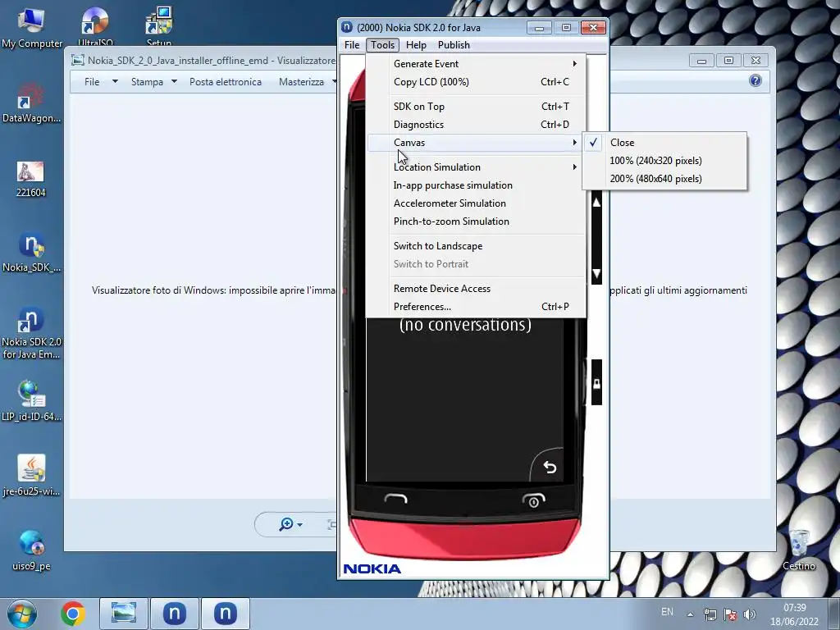Image resolution: width=840 pixels, height=630 pixels.
Task: Select In-app purchase simulation
Action: point(476,185)
